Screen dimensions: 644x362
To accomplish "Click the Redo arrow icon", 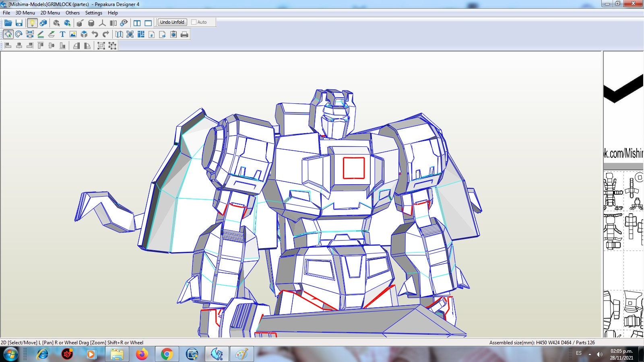I will point(105,34).
